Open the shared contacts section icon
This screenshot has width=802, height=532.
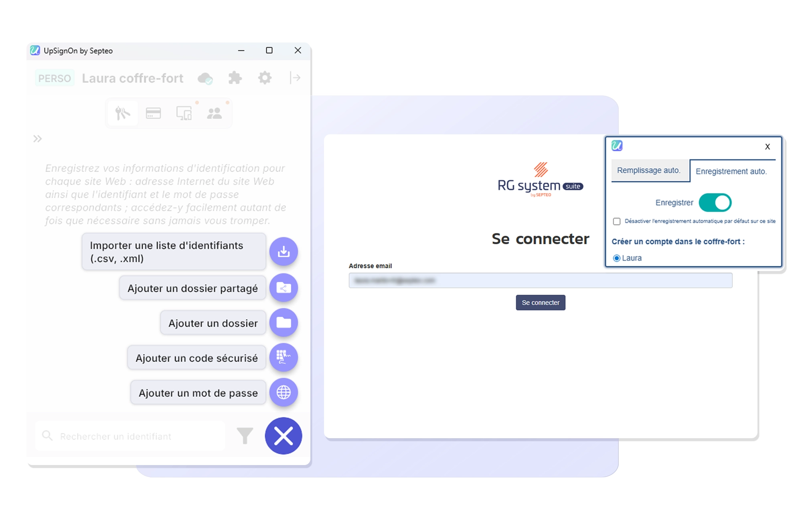tap(215, 113)
